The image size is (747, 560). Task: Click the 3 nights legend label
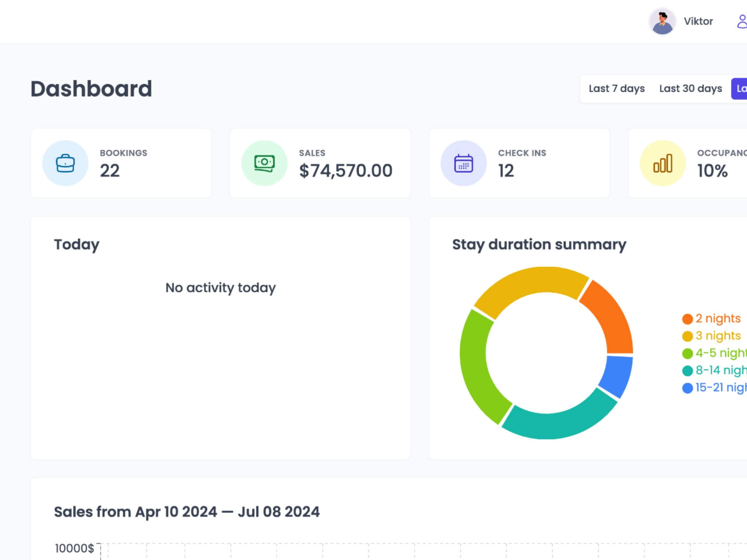[x=718, y=336]
